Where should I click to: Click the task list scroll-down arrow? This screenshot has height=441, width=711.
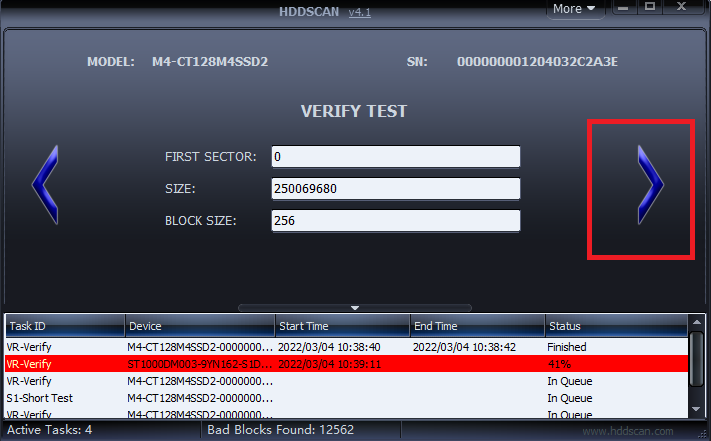coord(696,409)
